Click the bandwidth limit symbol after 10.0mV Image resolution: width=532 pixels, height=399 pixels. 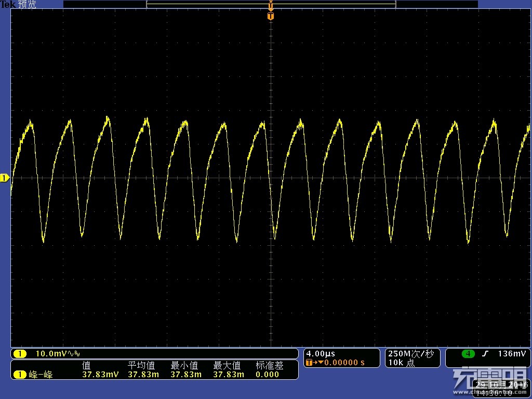coord(73,354)
